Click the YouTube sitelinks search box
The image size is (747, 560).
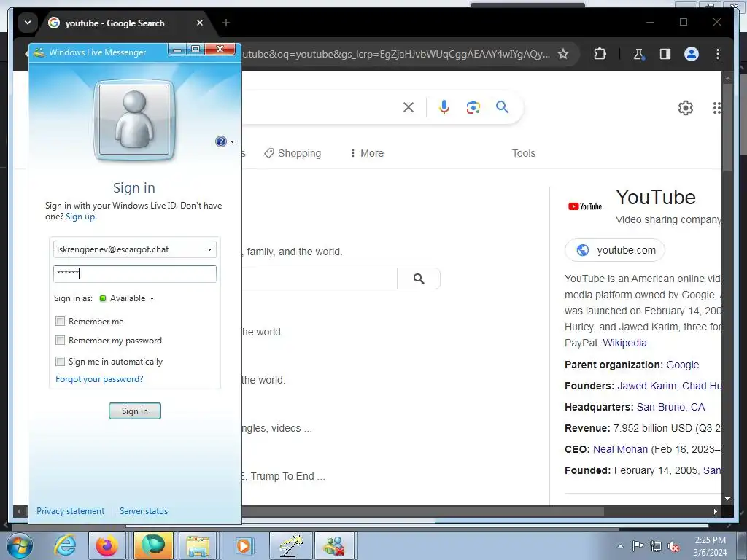(320, 279)
